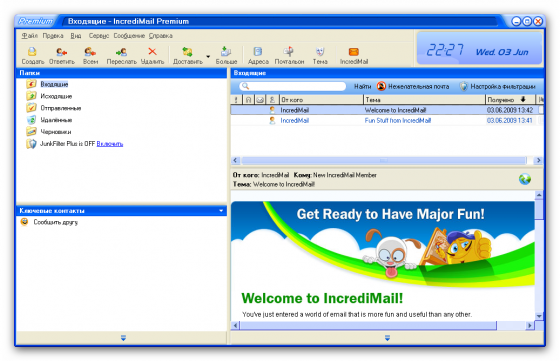Expand the Ключевые контакты panel arrow
This screenshot has height=361, width=560.
click(221, 211)
